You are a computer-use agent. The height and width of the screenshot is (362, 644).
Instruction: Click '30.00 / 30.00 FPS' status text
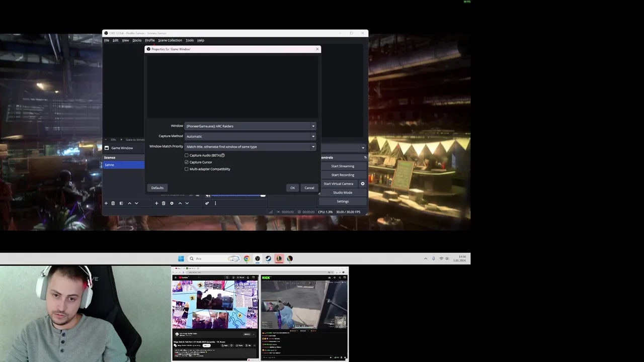pyautogui.click(x=348, y=212)
